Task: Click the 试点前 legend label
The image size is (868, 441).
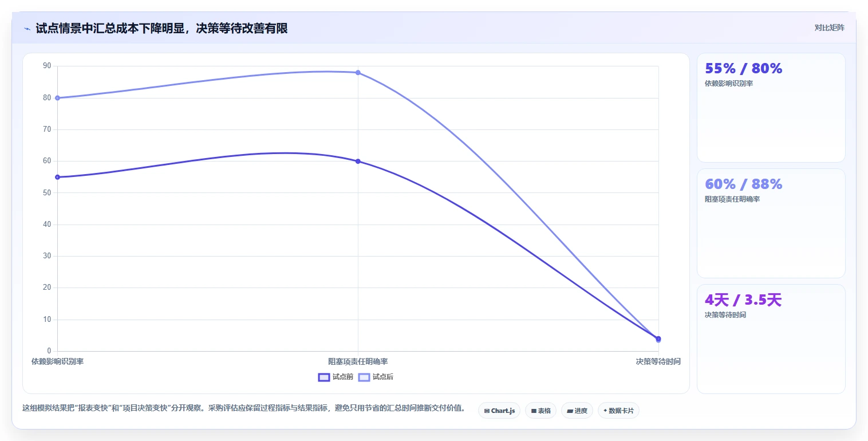Action: 343,377
